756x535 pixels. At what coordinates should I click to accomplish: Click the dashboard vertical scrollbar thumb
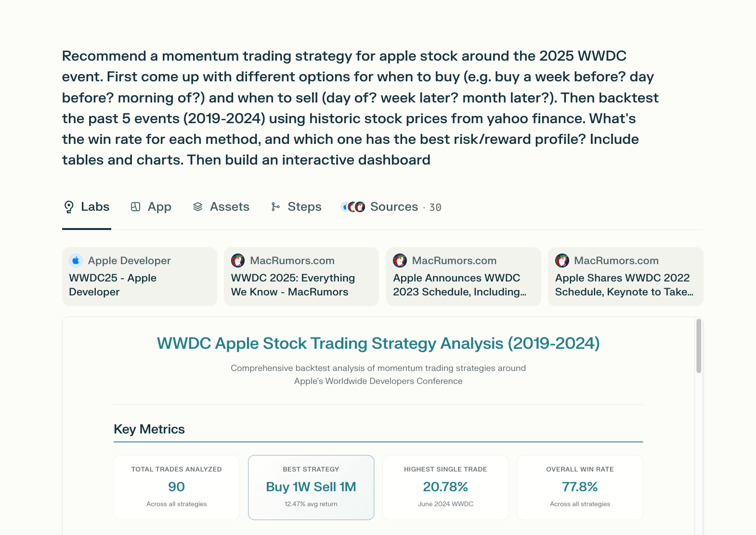point(699,346)
